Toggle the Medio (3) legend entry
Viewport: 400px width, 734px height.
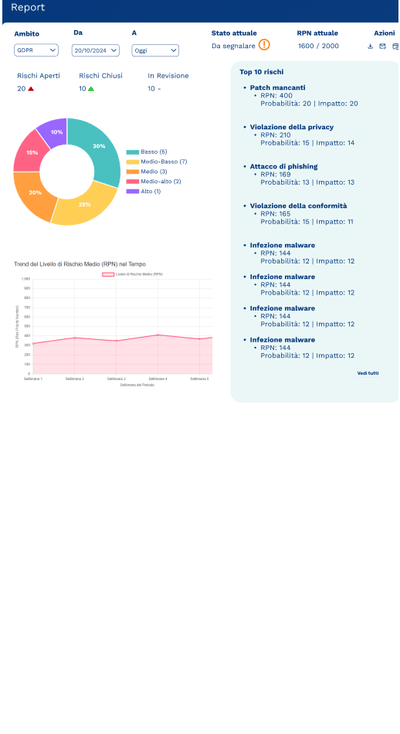coord(147,172)
